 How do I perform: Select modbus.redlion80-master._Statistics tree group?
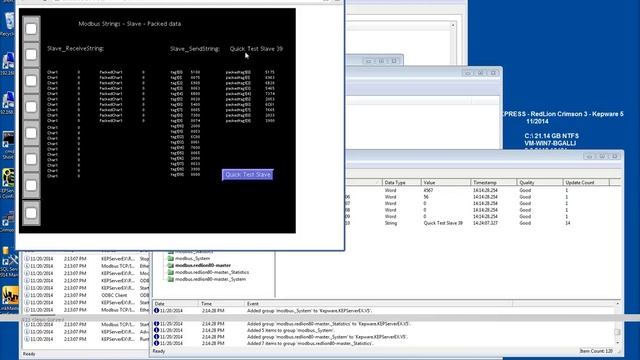coord(212,272)
